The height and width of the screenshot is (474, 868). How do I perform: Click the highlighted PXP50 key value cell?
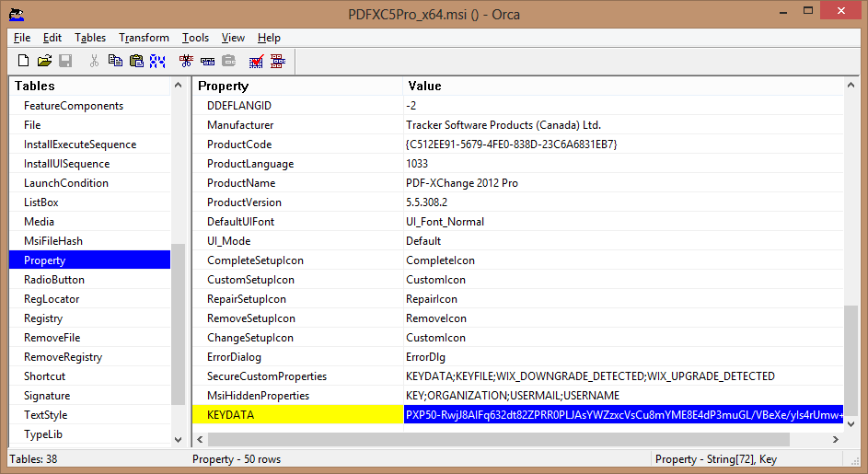tap(623, 415)
